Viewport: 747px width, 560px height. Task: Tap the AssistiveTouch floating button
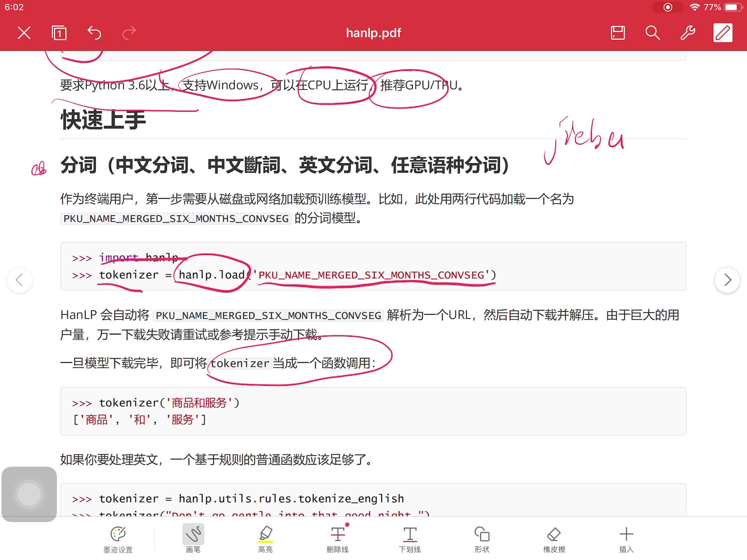tap(29, 494)
